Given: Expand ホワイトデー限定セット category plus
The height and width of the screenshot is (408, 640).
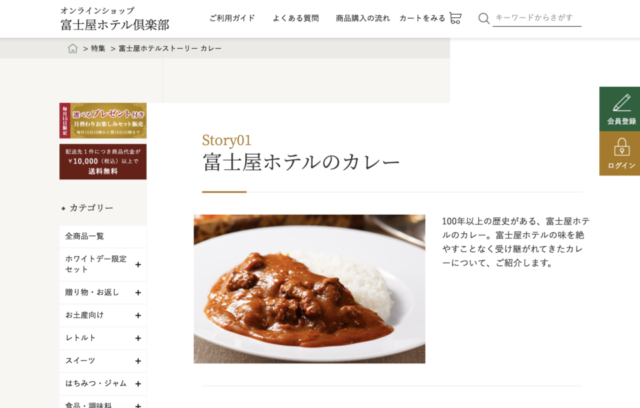Looking at the screenshot, I should 138,264.
